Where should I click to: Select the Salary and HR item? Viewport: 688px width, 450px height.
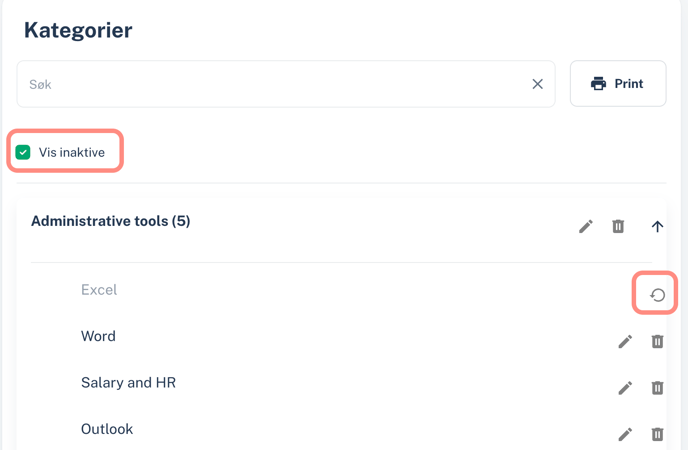click(129, 382)
